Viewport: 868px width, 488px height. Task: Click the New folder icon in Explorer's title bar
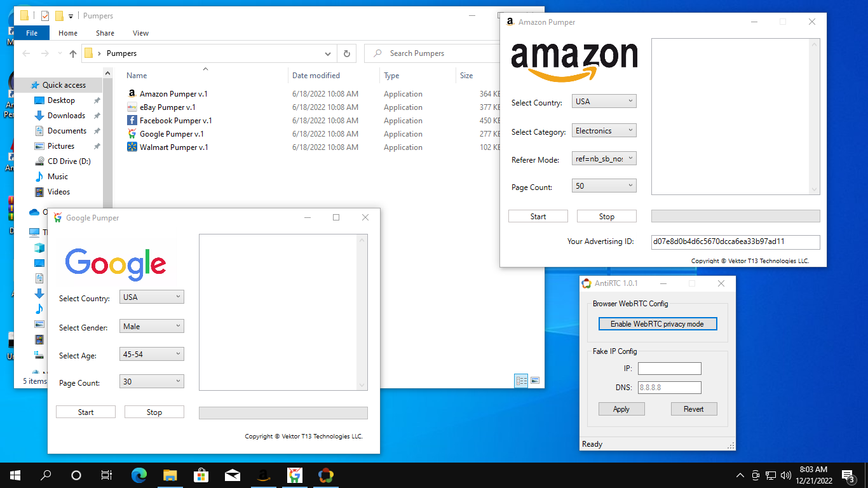coord(59,16)
